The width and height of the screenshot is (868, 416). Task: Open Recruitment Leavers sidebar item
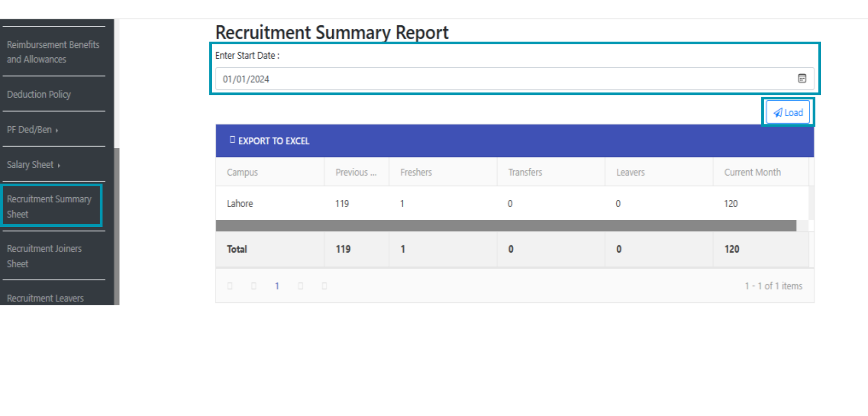[x=45, y=298]
